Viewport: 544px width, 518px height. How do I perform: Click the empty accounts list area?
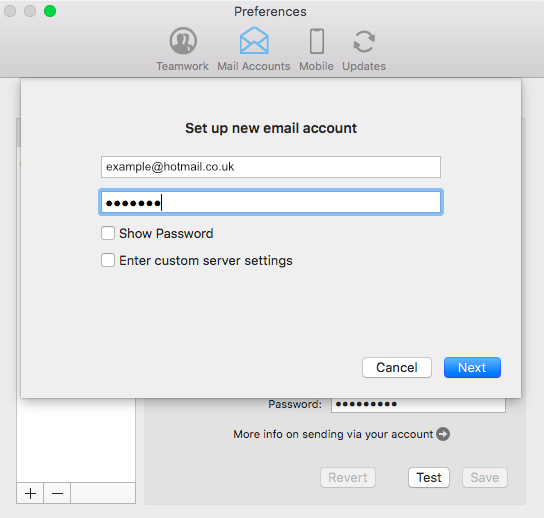tap(76, 440)
